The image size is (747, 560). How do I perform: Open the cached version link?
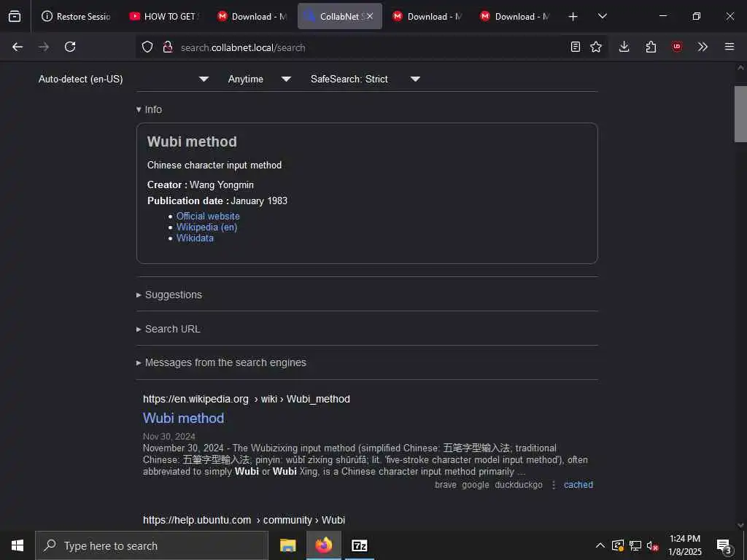pyautogui.click(x=578, y=485)
